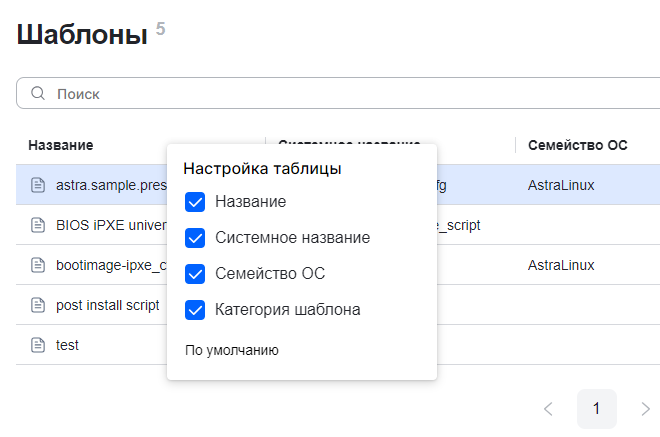Click file icon beside test template
Screen dimensions: 660x437
38,345
